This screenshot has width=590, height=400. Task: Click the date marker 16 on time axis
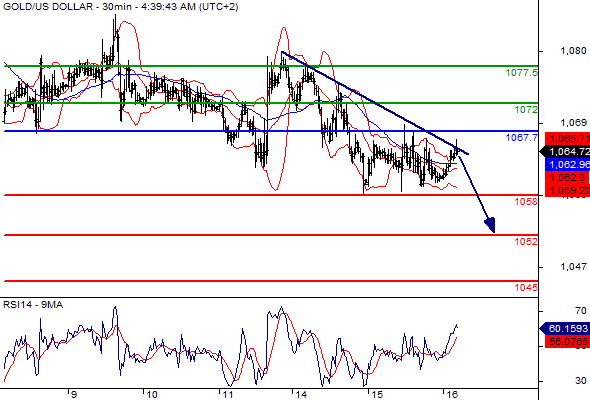click(452, 395)
